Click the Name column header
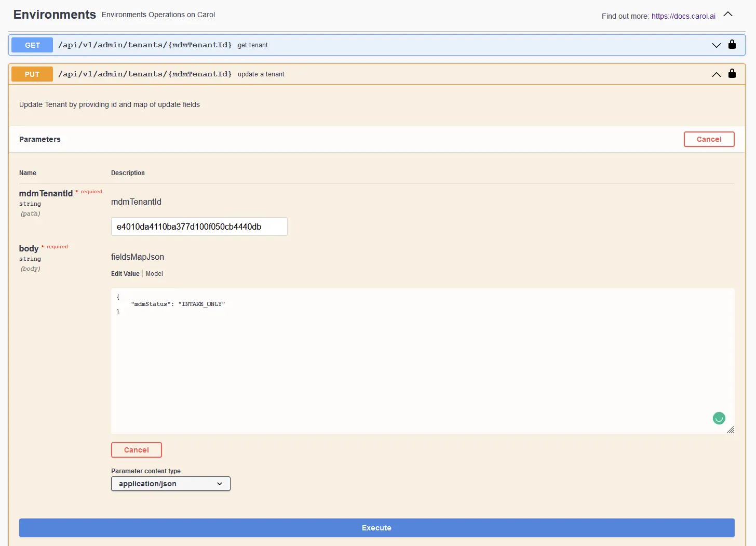Screen dimensions: 756x546 (28, 173)
